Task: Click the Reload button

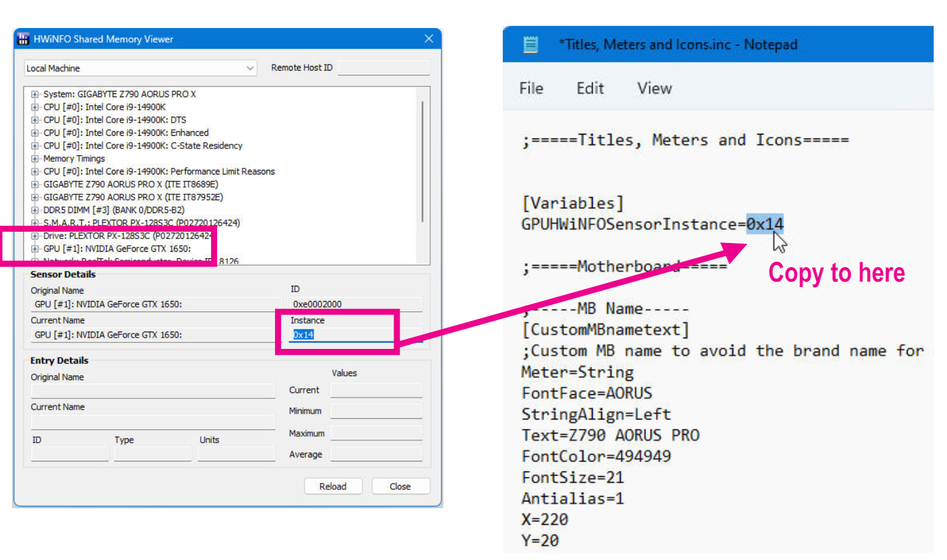Action: point(333,487)
